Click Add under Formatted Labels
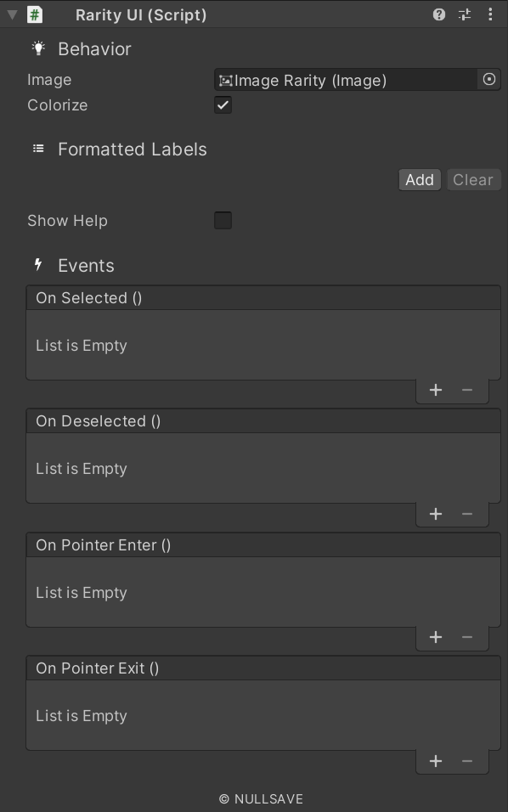The width and height of the screenshot is (508, 812). pyautogui.click(x=419, y=179)
